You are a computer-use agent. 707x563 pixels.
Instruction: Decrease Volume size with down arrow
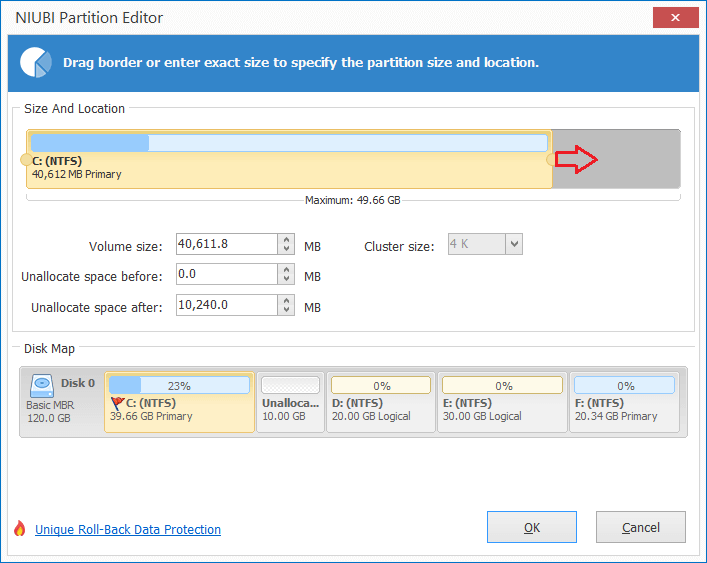point(286,249)
